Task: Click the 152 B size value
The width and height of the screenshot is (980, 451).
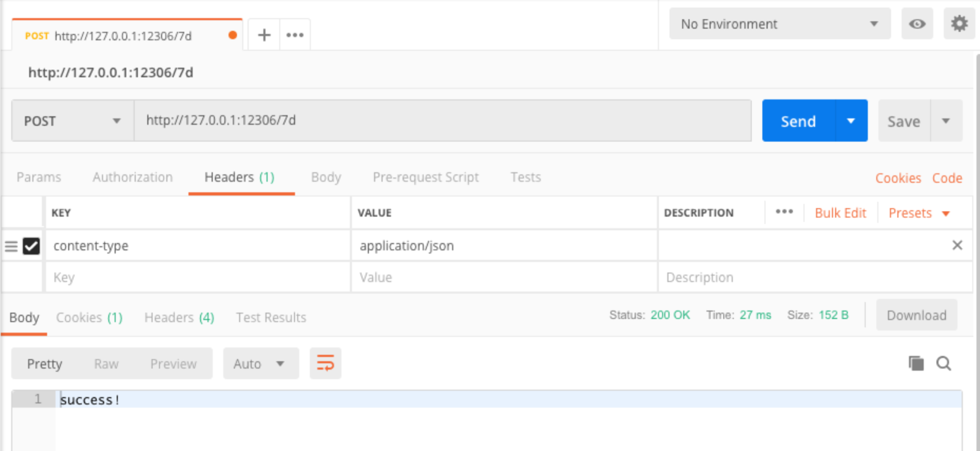Action: pyautogui.click(x=834, y=315)
